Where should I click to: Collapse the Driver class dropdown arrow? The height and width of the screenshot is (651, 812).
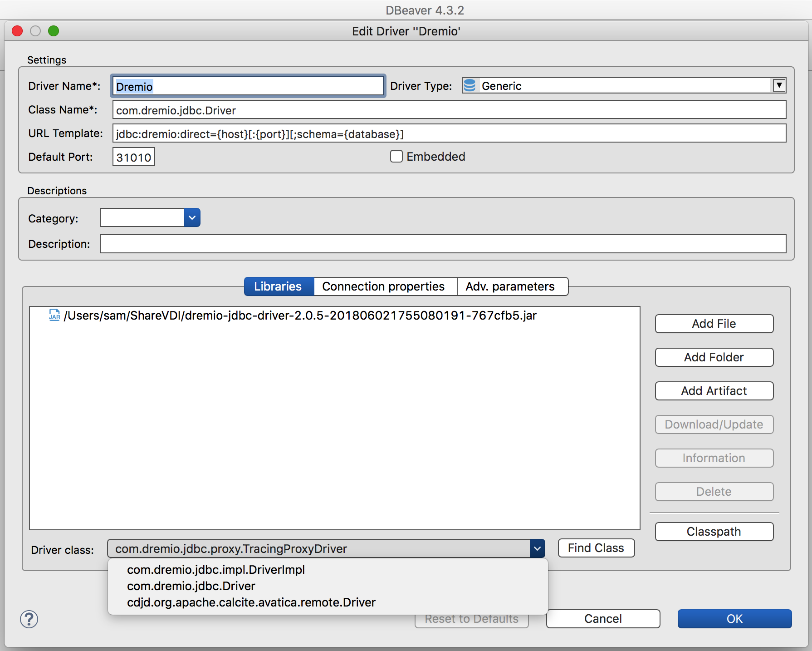click(x=537, y=549)
